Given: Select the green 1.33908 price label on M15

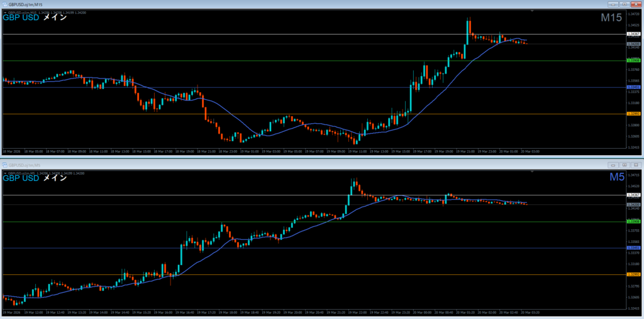Looking at the screenshot, I should pyautogui.click(x=633, y=60).
